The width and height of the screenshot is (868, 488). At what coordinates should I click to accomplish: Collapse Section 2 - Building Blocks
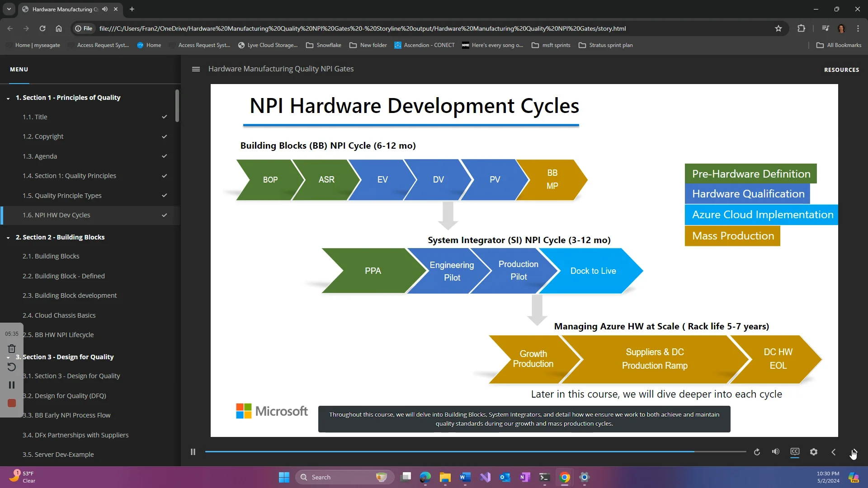[x=8, y=237]
